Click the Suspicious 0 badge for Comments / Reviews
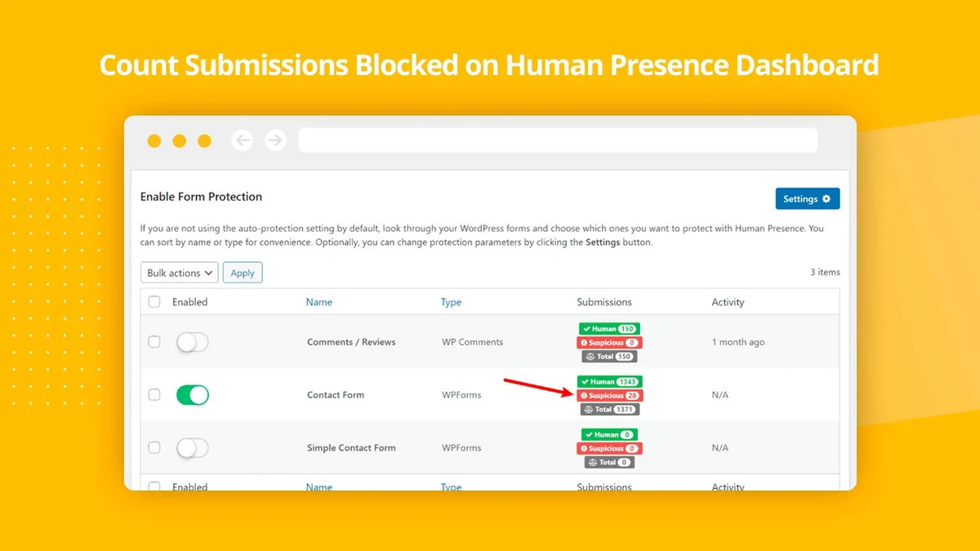Image resolution: width=980 pixels, height=551 pixels. click(608, 343)
